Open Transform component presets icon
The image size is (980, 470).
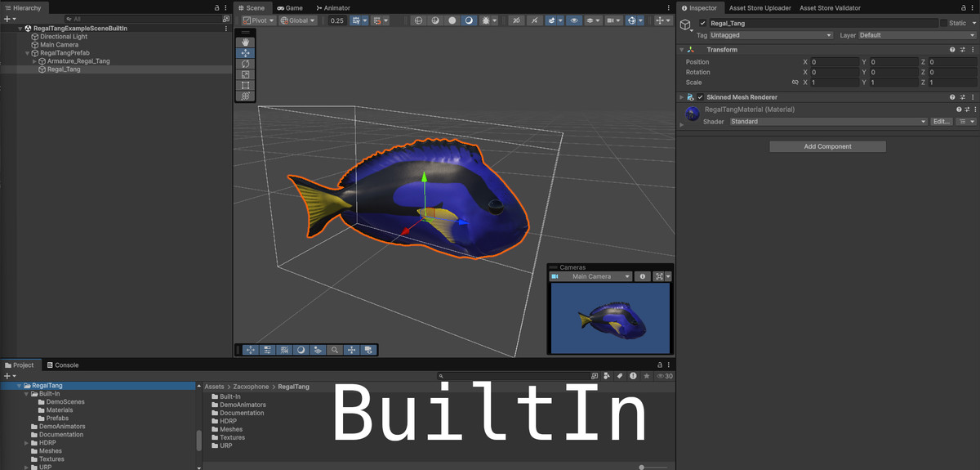962,50
